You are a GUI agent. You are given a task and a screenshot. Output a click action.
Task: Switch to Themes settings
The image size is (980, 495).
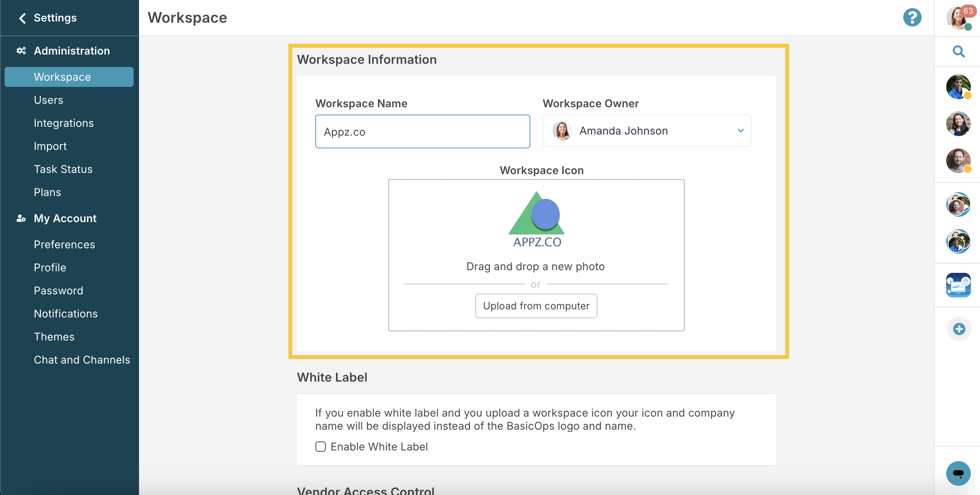[54, 337]
